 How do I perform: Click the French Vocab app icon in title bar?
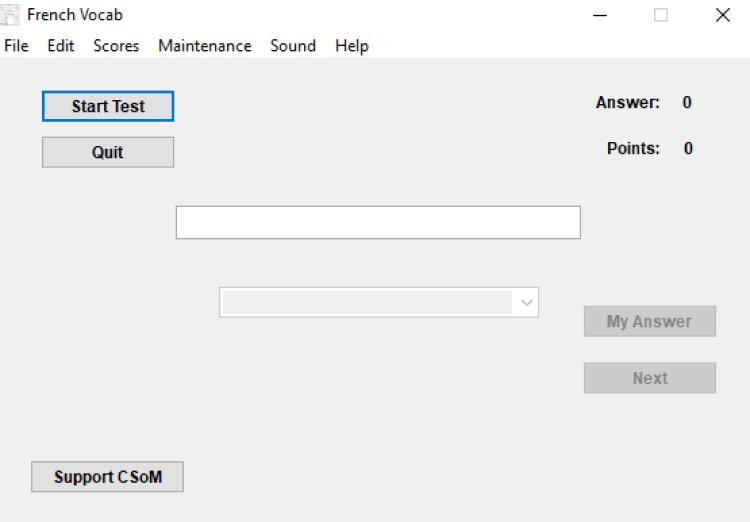click(x=10, y=15)
